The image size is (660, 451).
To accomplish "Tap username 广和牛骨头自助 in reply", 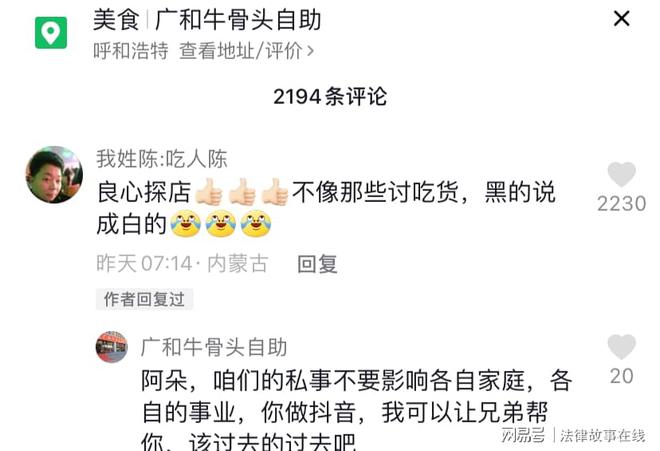I will point(214,347).
